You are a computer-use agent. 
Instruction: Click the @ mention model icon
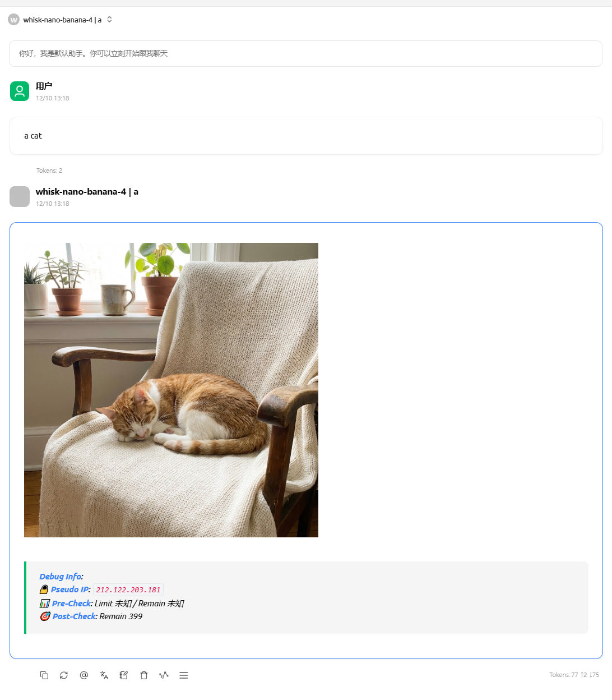[x=84, y=675]
